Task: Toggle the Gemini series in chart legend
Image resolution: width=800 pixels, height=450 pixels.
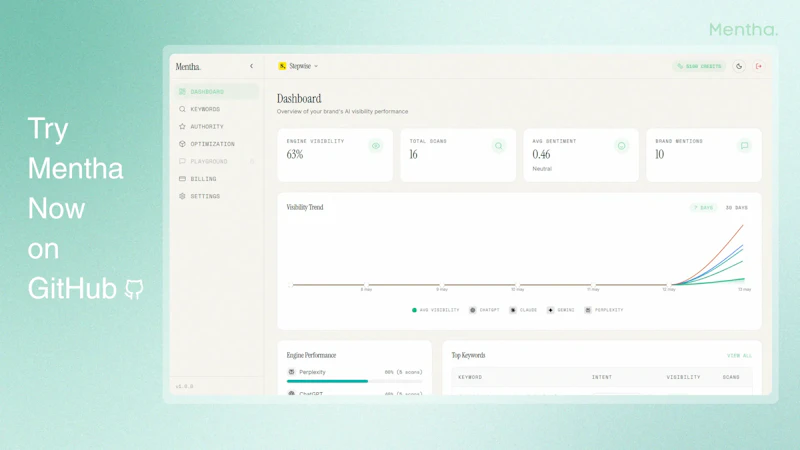Action: (x=561, y=310)
